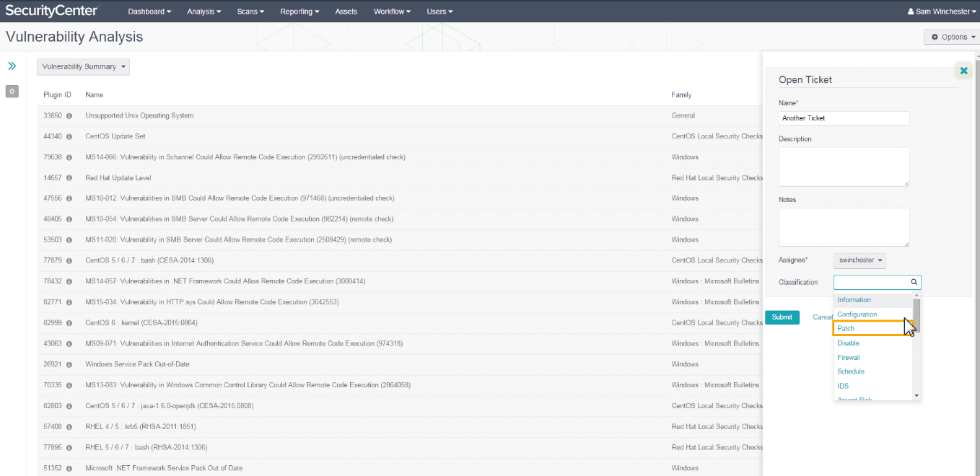The width and height of the screenshot is (980, 476).
Task: Submit the new ticket
Action: [x=782, y=317]
